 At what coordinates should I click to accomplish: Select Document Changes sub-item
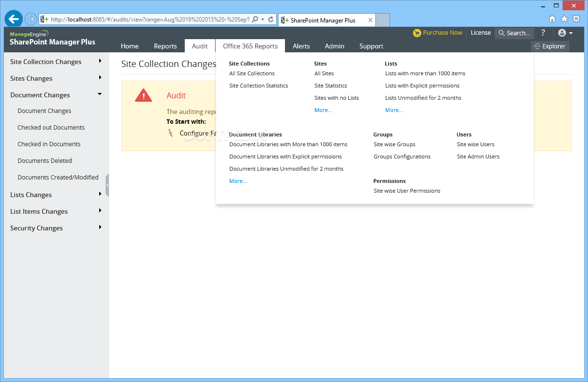(44, 111)
